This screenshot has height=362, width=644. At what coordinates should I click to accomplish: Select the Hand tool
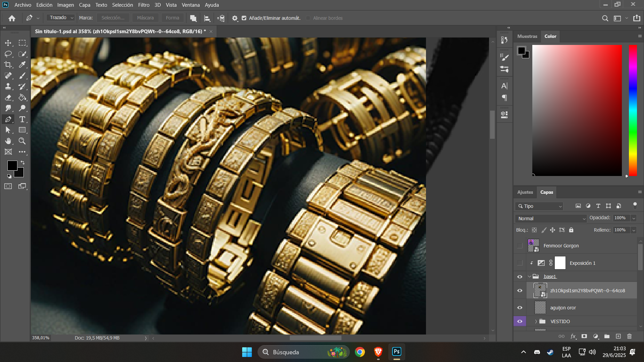pos(8,141)
